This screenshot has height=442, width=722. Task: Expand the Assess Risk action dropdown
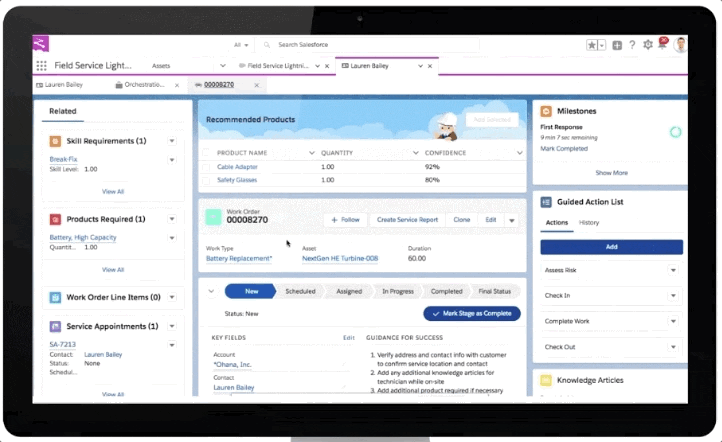[673, 270]
